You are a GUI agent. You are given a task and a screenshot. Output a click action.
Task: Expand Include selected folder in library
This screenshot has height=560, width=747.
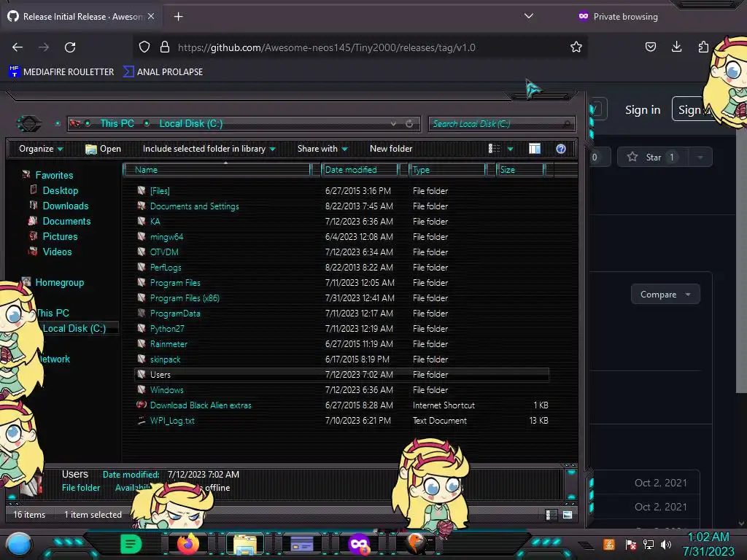pos(209,149)
